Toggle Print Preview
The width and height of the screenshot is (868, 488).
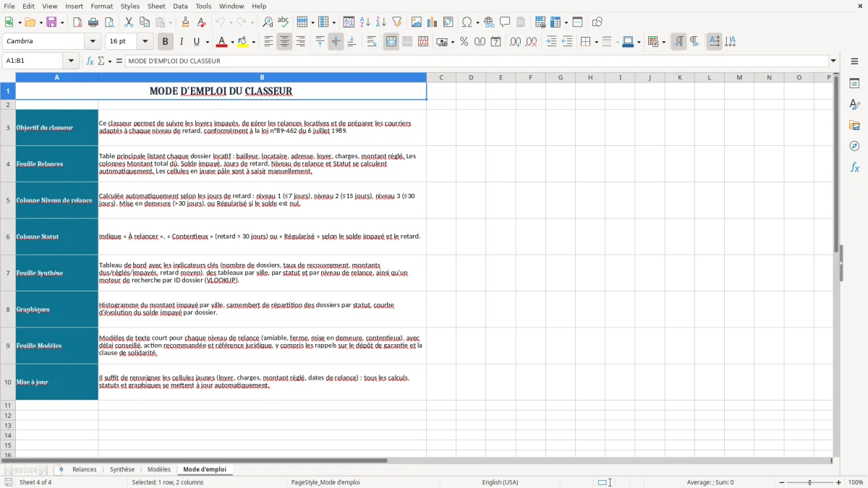click(109, 22)
